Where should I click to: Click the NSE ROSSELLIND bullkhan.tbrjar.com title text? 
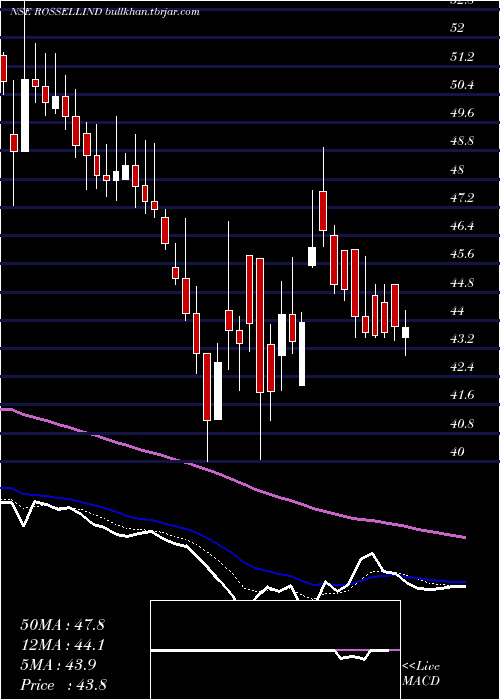coord(104,12)
